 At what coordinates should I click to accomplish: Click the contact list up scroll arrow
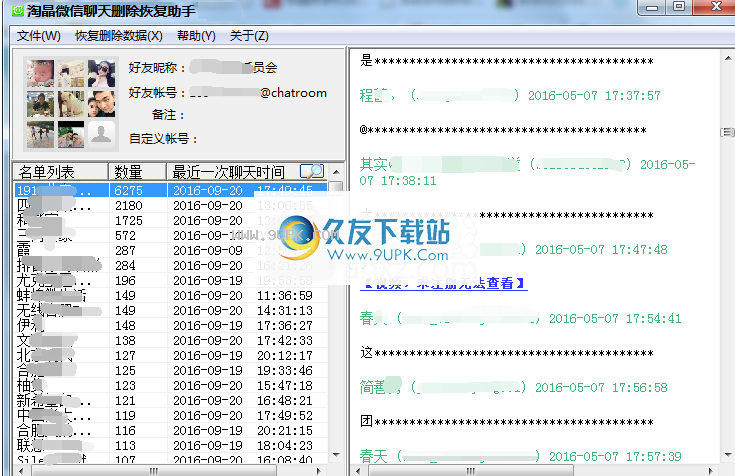pos(336,172)
